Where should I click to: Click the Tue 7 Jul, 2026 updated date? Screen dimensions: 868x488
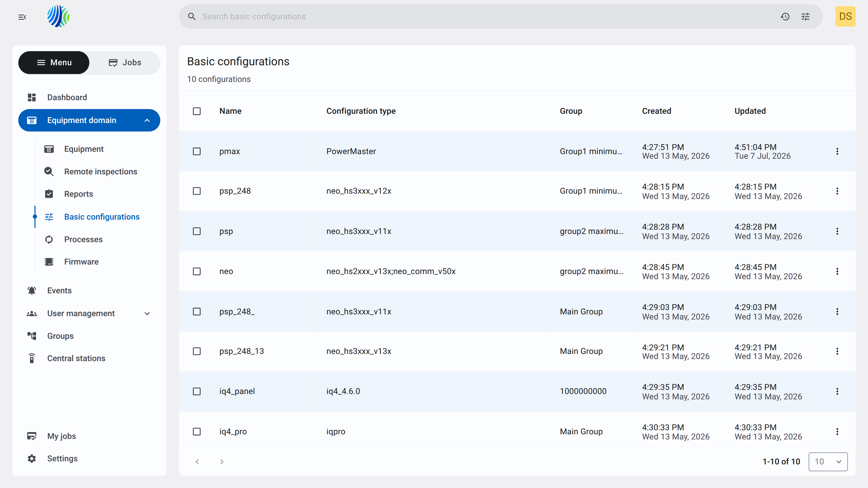(x=763, y=156)
